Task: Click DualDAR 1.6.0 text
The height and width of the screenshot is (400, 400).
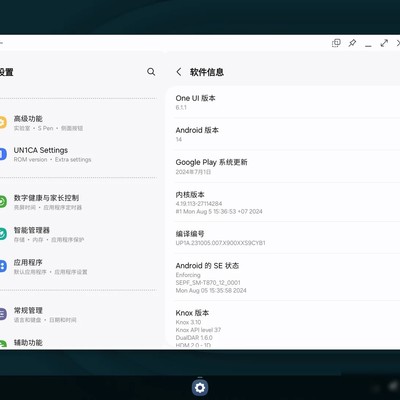Action: [194, 337]
